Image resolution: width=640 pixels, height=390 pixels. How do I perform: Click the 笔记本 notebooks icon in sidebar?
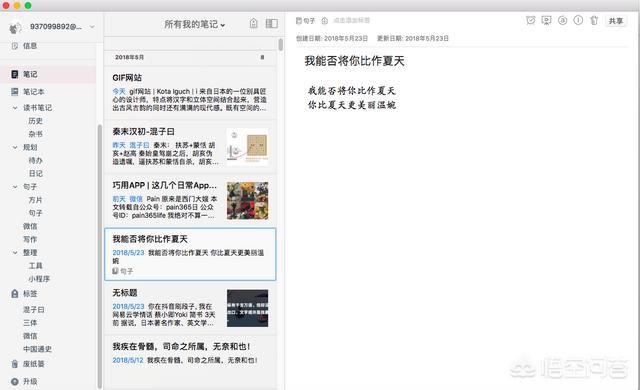click(x=15, y=91)
